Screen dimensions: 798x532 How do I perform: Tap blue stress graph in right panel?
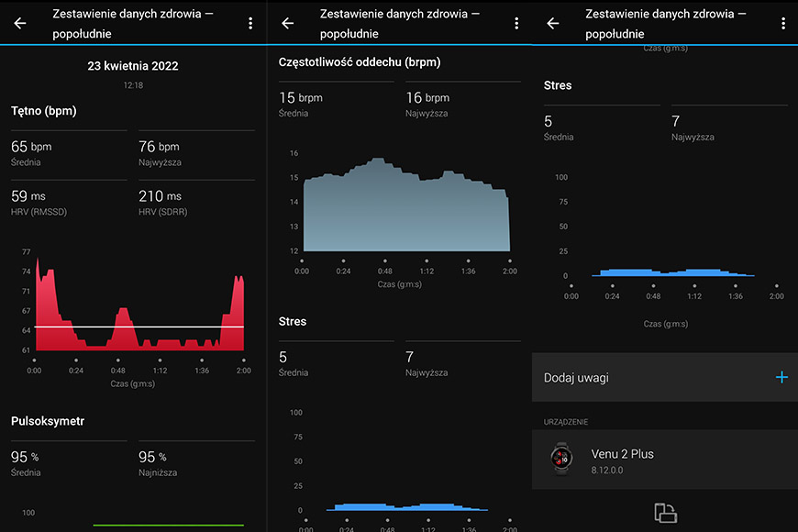click(x=673, y=272)
